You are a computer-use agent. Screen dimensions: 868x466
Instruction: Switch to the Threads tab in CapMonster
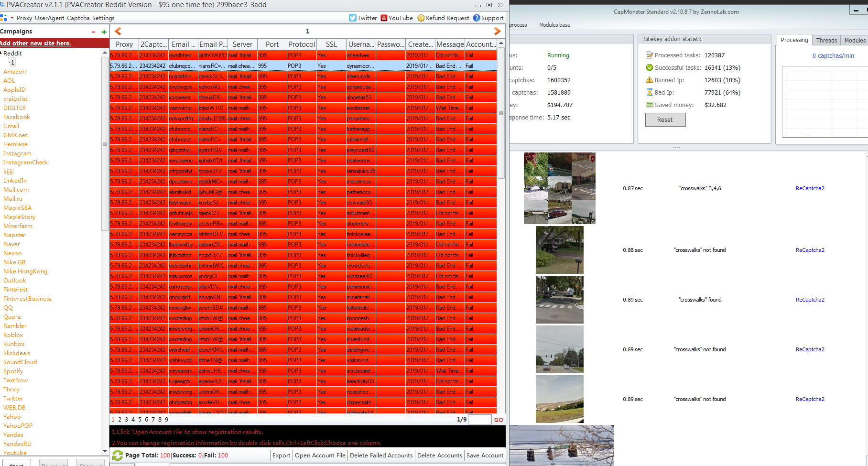(826, 40)
